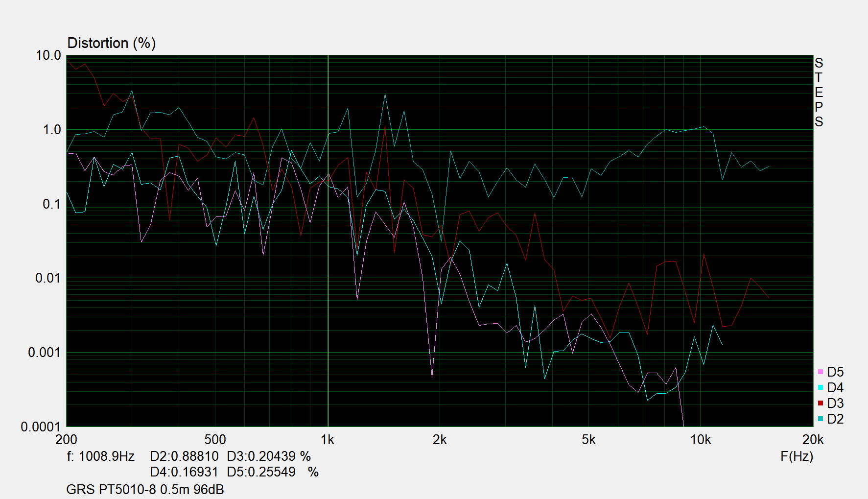Select the D2 legend label
The width and height of the screenshot is (868, 499).
coord(835,419)
